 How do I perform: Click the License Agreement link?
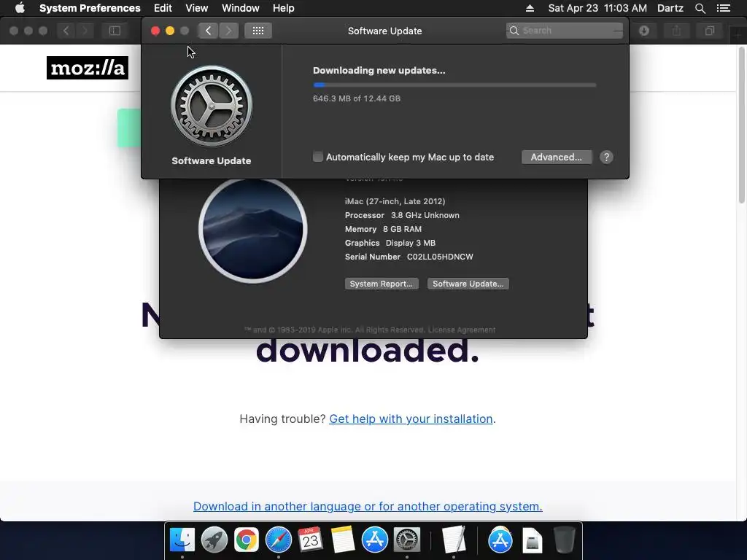[462, 330]
